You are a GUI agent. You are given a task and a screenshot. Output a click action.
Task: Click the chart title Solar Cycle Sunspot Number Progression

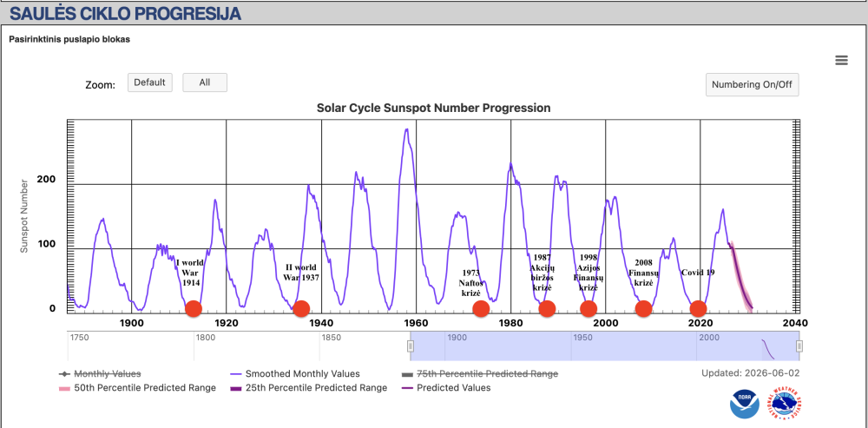(x=433, y=108)
